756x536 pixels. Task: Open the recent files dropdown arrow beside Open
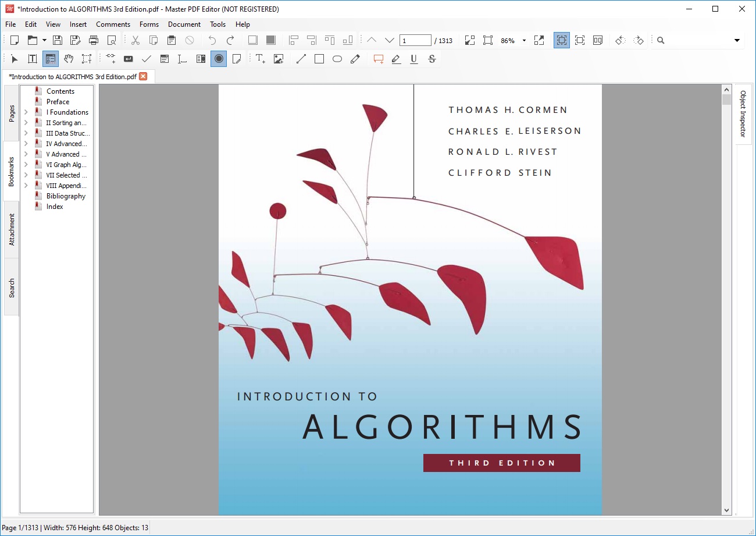click(x=44, y=40)
